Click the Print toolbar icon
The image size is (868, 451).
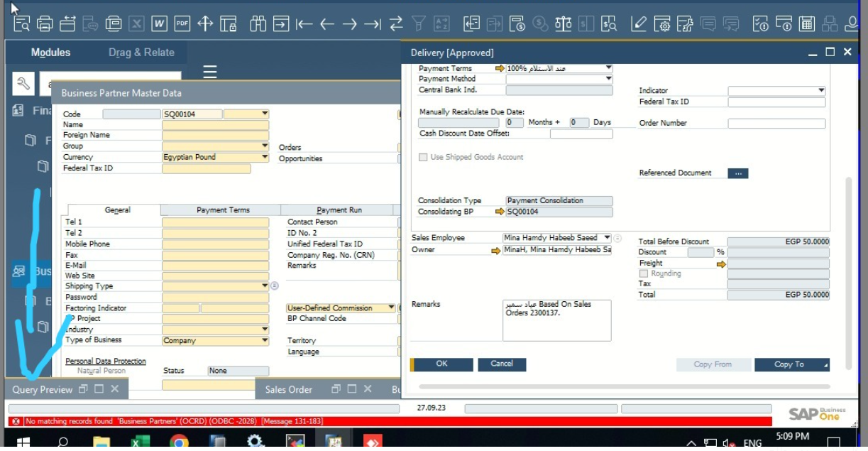pos(44,24)
